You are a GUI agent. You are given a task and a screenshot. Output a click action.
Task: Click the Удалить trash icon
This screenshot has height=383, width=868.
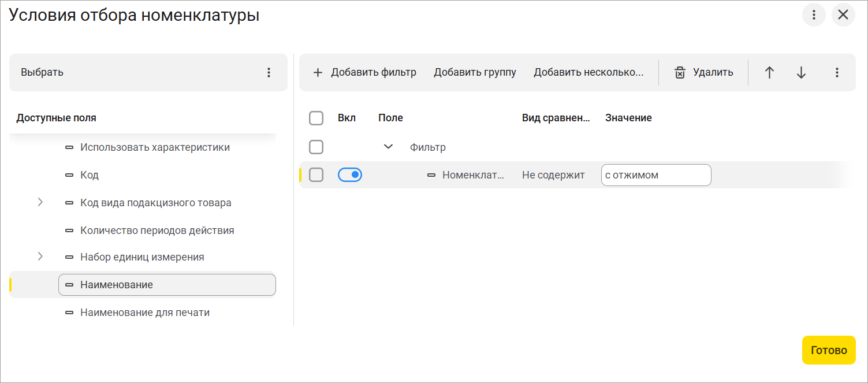click(680, 73)
